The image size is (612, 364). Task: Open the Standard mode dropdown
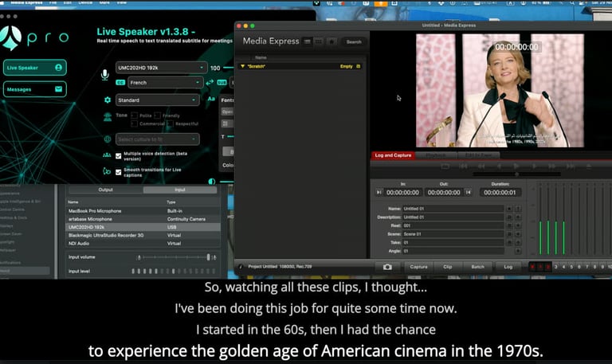(x=157, y=100)
